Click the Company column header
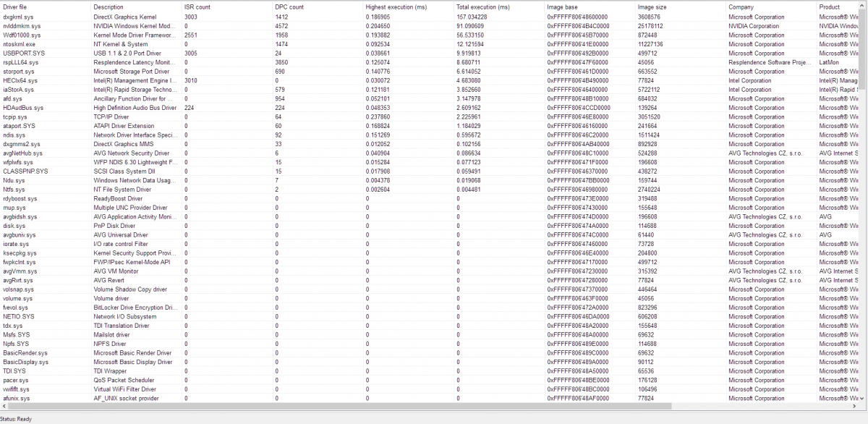 [770, 7]
